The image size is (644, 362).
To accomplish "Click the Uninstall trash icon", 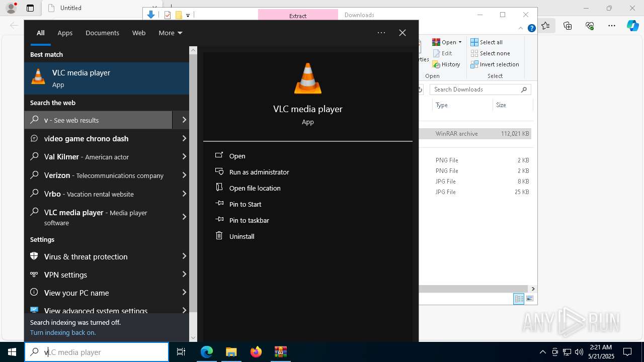I will 219,235.
